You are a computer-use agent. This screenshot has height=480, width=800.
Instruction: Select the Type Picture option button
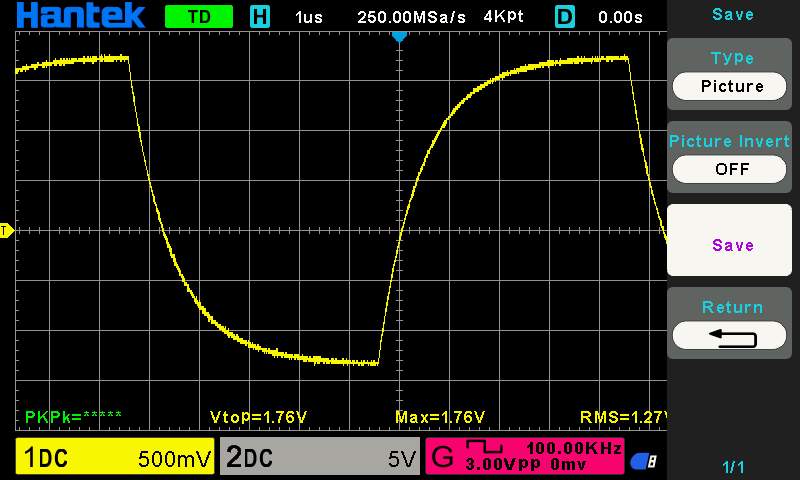[x=730, y=86]
